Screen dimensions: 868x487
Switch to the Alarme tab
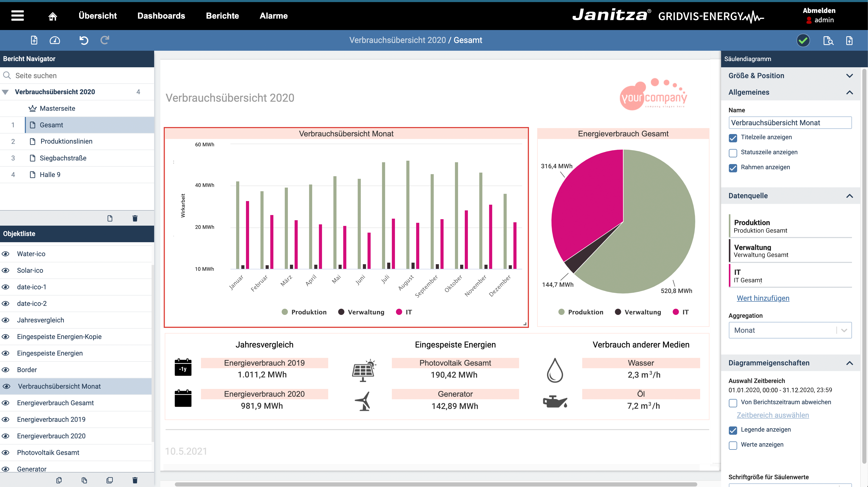273,16
